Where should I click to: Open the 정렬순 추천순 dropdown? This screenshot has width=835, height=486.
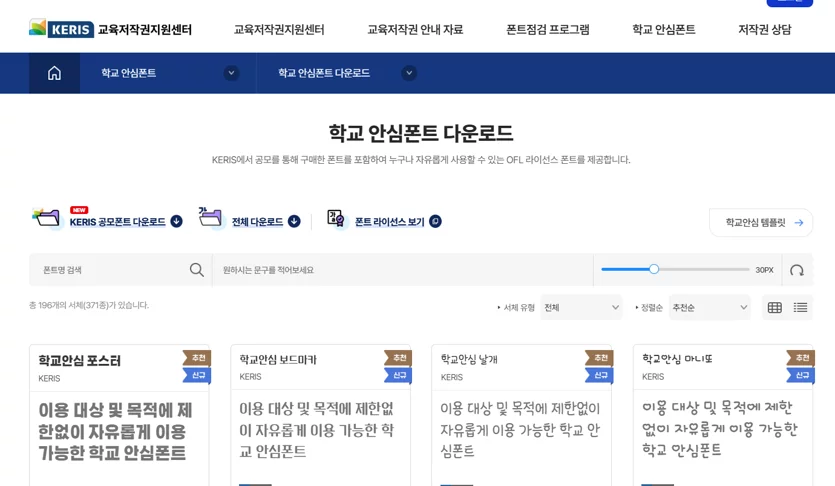(709, 307)
